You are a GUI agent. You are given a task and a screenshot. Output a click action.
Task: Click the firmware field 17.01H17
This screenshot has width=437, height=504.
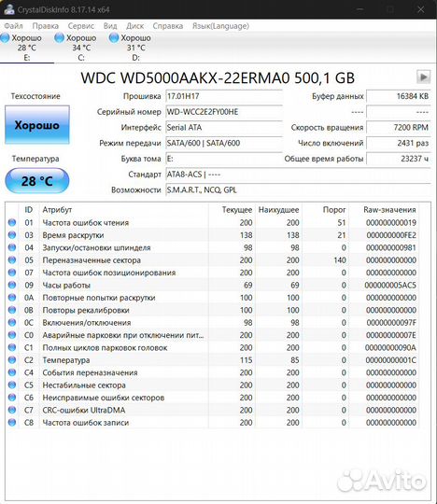[224, 96]
